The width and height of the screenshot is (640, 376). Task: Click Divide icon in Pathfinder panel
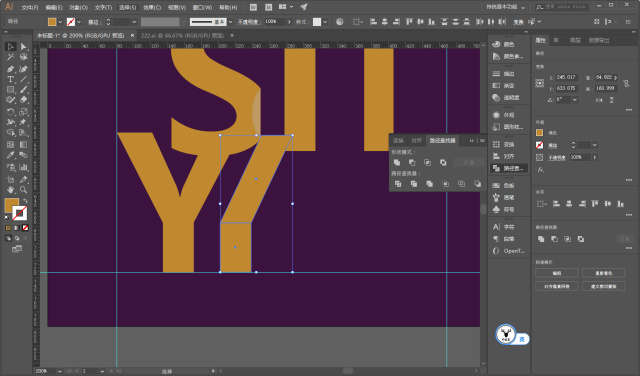398,184
